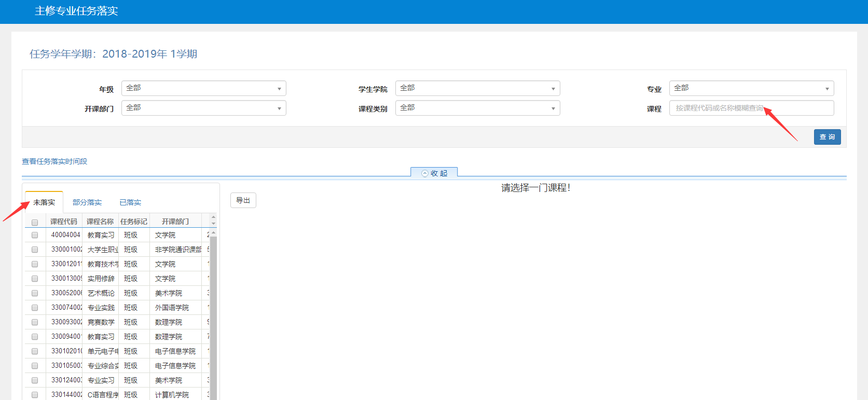Click the course list vertical scrollbar

[213, 311]
